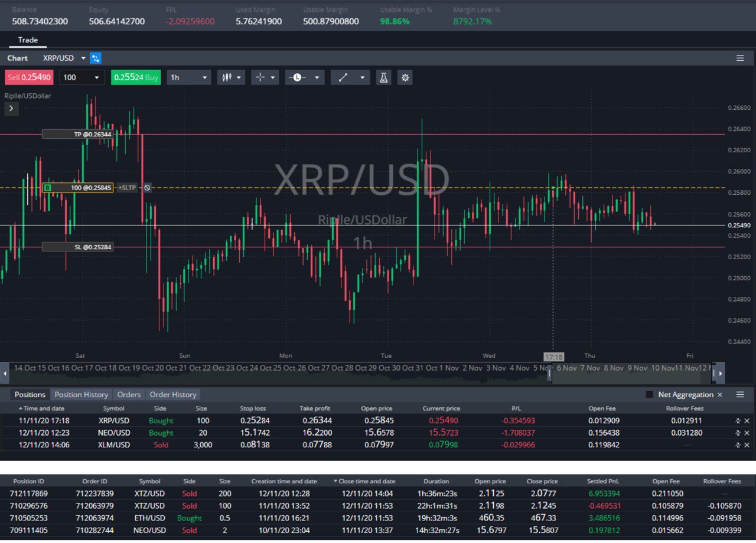Click XLM/USD stop loss value 0.08138

coord(255,445)
